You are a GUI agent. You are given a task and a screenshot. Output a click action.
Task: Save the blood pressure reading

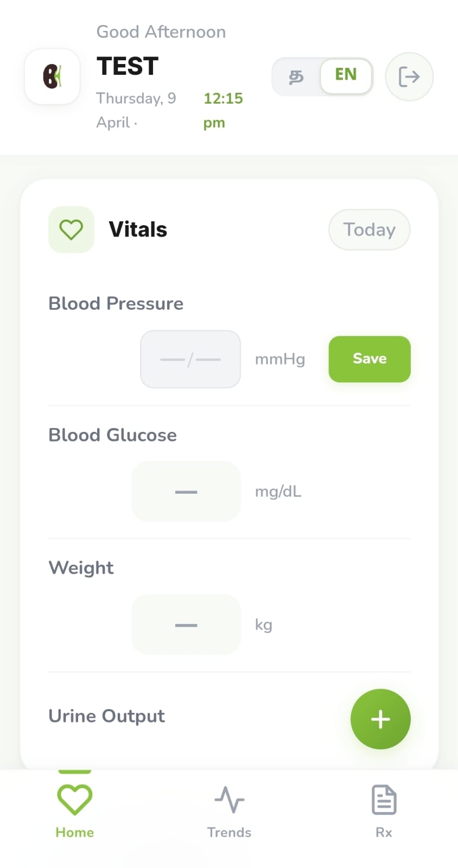[x=370, y=359]
